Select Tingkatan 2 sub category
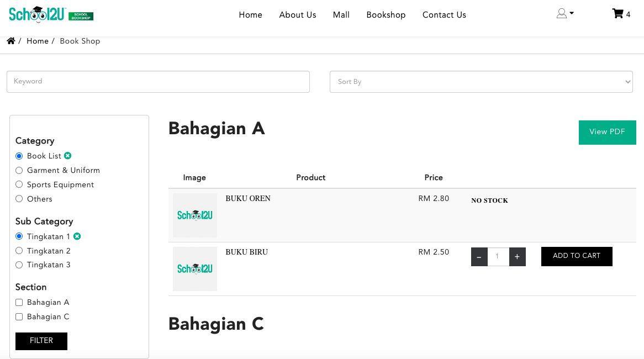644x359 pixels. point(19,251)
